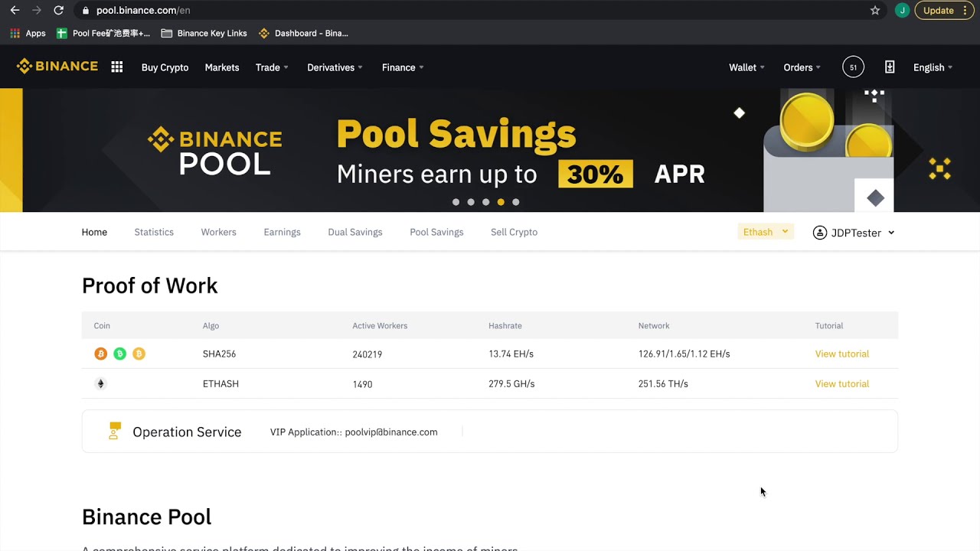
Task: Jump to the last banner carousel dot
Action: tap(516, 202)
